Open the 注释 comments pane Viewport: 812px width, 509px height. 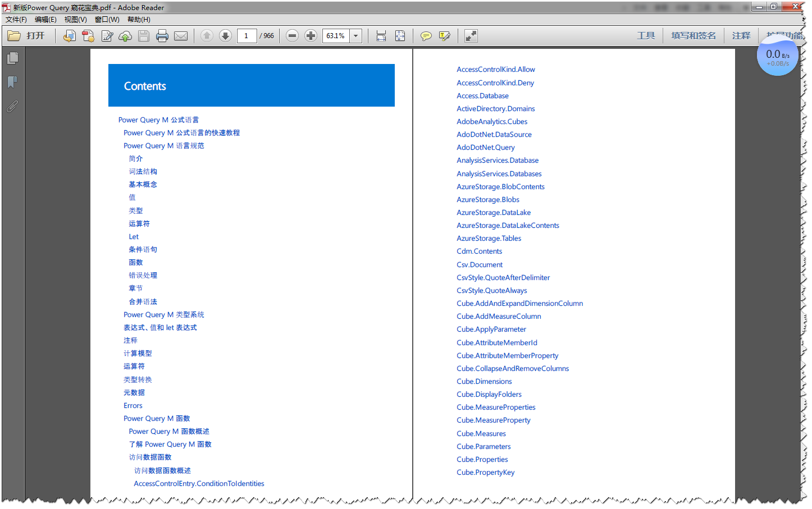pos(741,36)
